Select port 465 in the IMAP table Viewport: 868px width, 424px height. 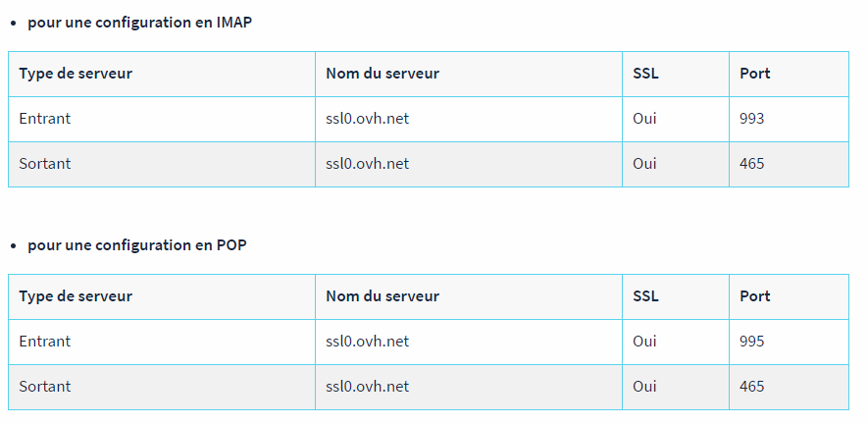752,164
